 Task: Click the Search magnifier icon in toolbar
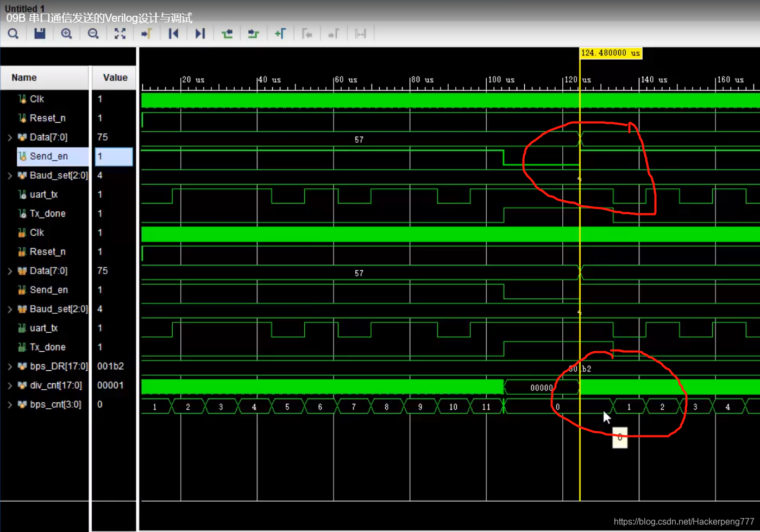pyautogui.click(x=13, y=34)
